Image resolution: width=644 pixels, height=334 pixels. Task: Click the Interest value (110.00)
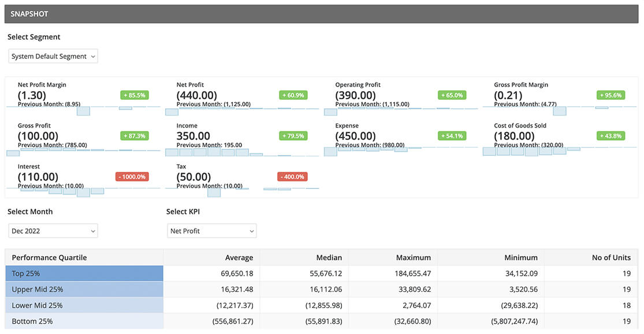click(38, 177)
